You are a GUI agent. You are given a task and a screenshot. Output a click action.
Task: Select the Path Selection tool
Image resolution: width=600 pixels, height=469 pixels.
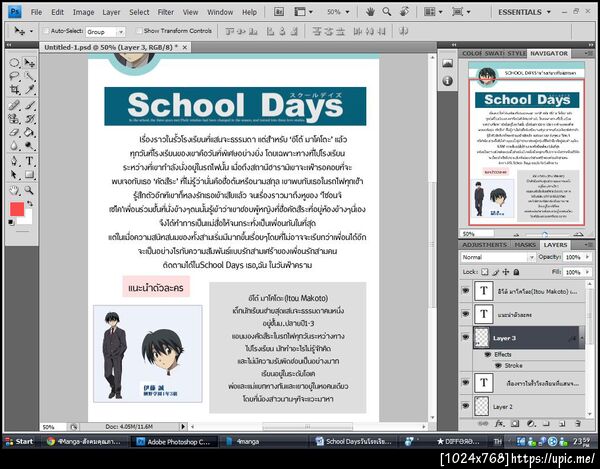tap(14, 175)
